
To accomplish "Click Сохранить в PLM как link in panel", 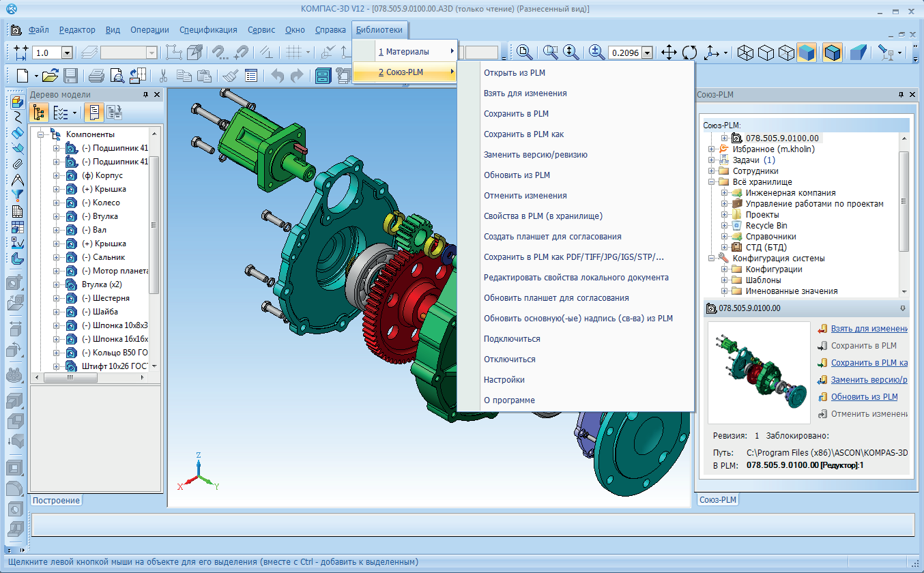I will click(869, 363).
